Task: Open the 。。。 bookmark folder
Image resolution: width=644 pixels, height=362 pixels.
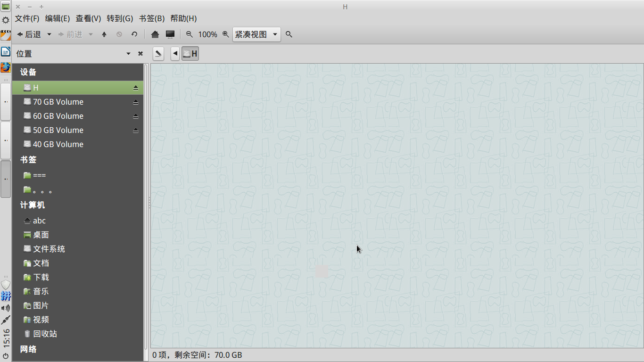Action: pos(78,189)
